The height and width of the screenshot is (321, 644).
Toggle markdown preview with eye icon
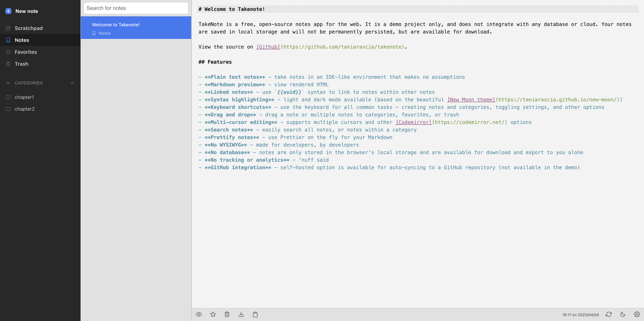point(199,314)
